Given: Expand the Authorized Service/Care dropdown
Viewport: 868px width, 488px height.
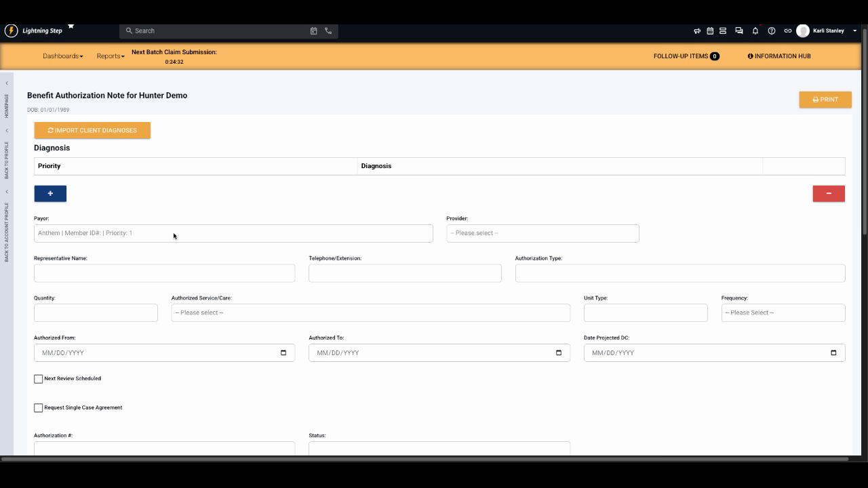Looking at the screenshot, I should coord(371,312).
